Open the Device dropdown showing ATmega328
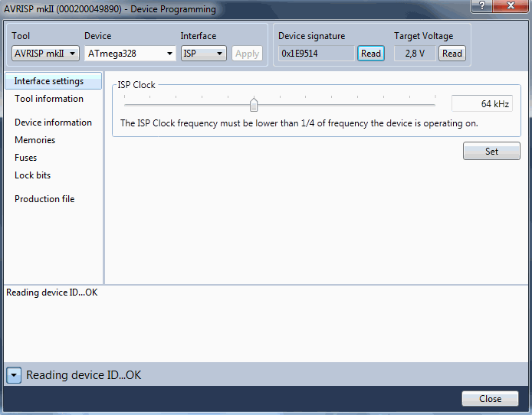The height and width of the screenshot is (415, 532). pyautogui.click(x=130, y=54)
